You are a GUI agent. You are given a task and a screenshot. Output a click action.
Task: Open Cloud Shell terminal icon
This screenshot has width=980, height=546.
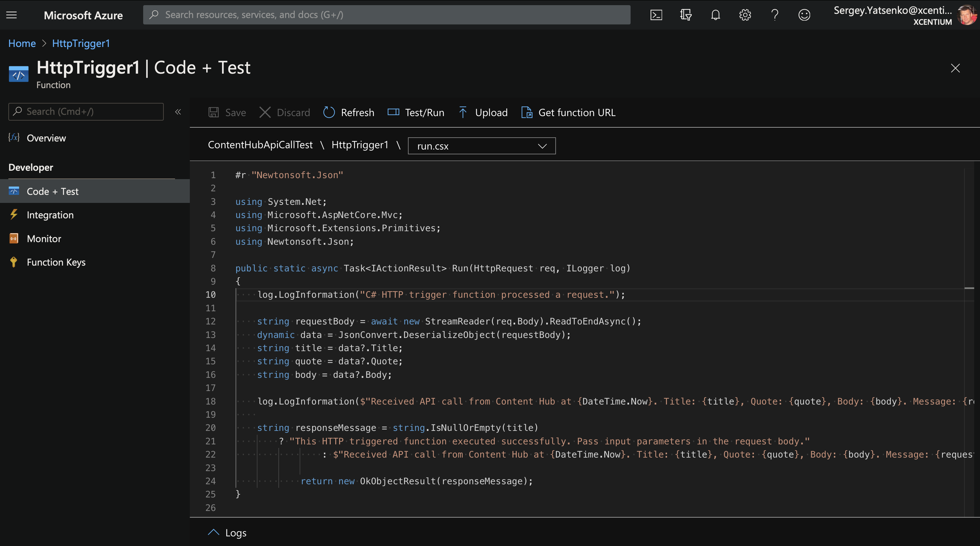pos(656,15)
